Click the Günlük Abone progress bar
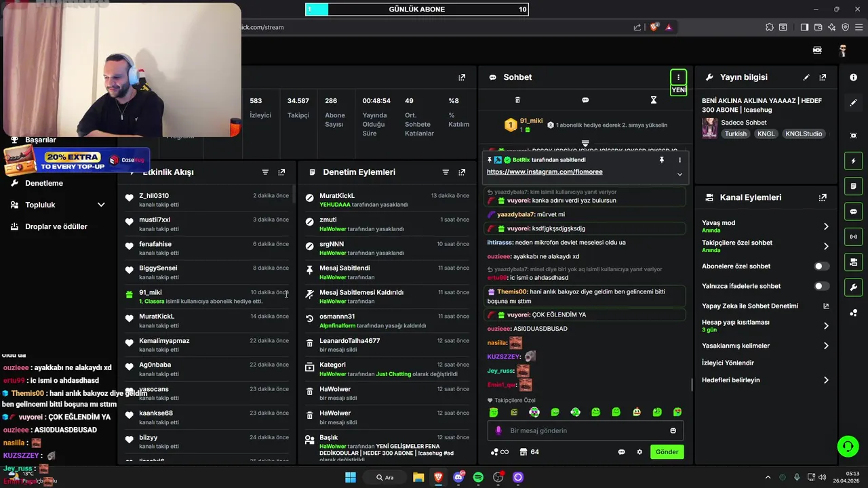This screenshot has height=488, width=868. (416, 9)
